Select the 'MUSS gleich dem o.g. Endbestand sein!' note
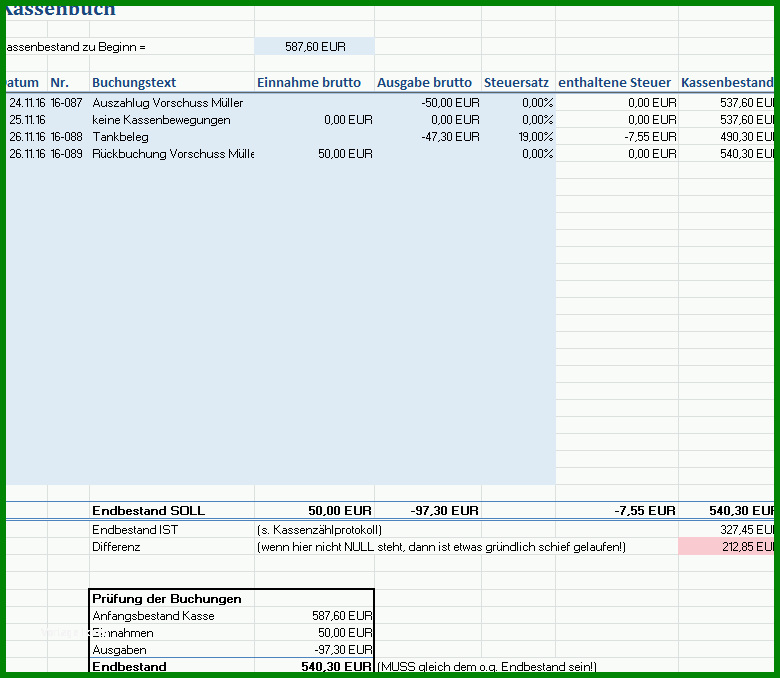This screenshot has width=780, height=678. 487,667
